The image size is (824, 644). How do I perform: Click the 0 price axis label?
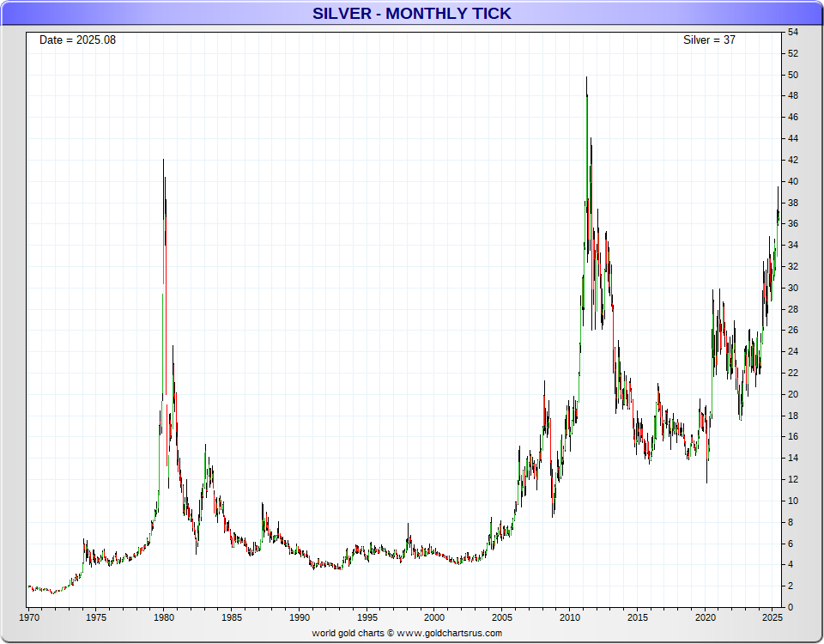click(791, 607)
